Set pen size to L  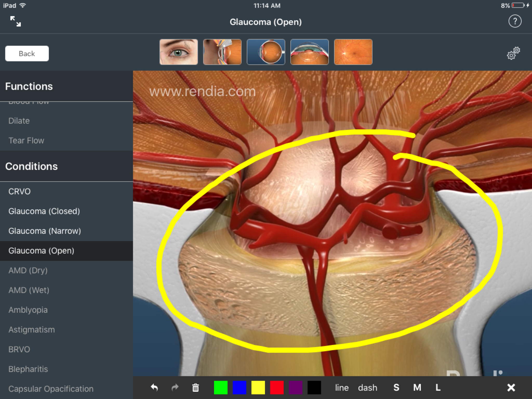point(438,388)
